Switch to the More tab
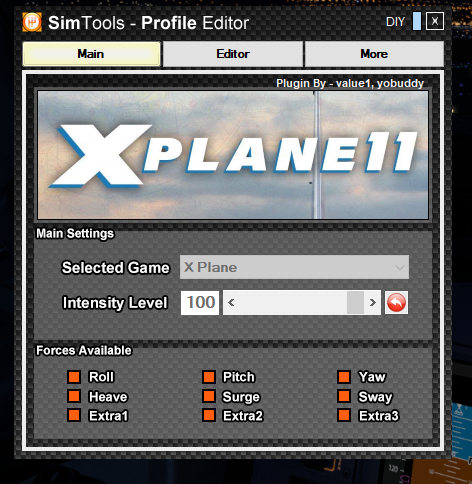Image resolution: width=472 pixels, height=484 pixels. (x=374, y=54)
